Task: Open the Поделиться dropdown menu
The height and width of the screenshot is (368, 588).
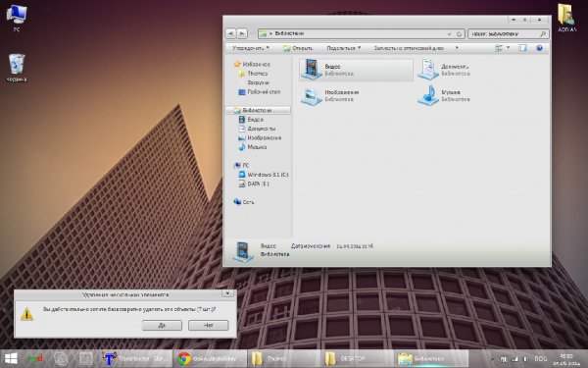Action: pos(344,48)
